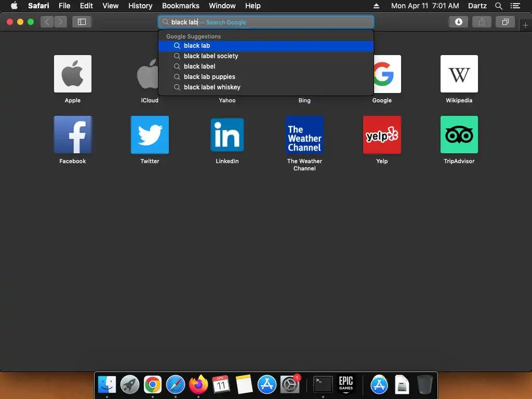Click in the Safari address search field

click(x=266, y=22)
